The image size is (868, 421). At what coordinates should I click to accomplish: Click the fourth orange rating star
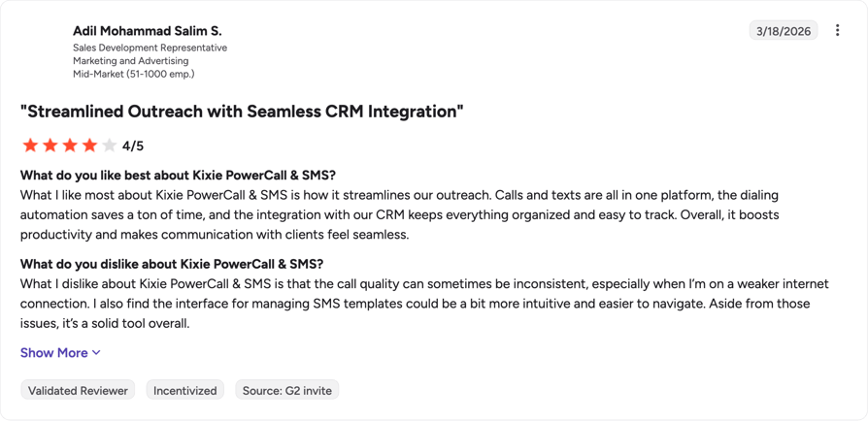tap(89, 146)
